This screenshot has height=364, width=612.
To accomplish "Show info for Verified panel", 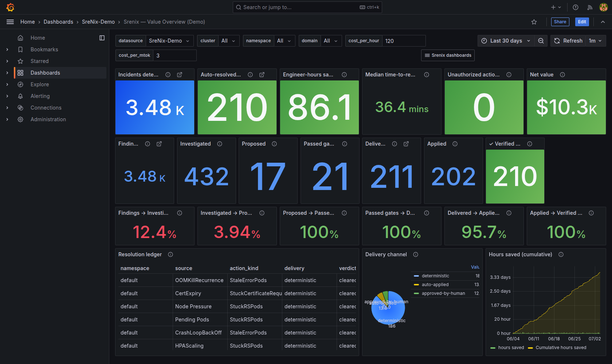I will 530,144.
